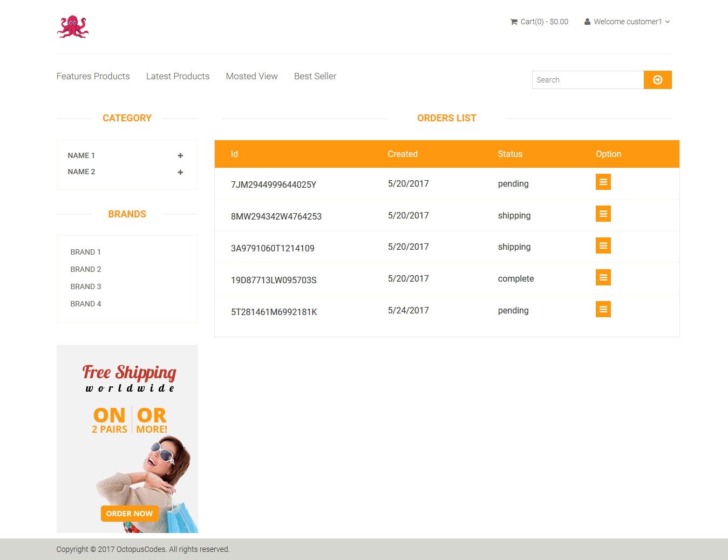Click the search submit arrow icon
Screen dimensions: 728x560
click(657, 79)
